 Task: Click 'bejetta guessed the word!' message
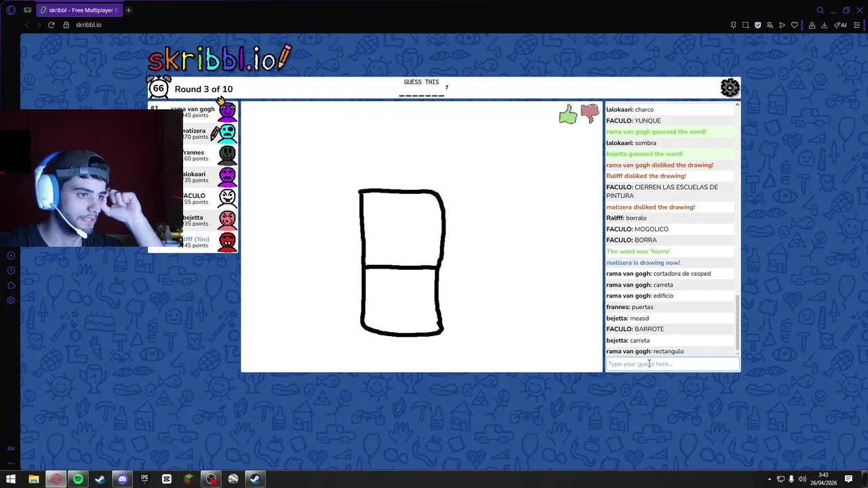(x=644, y=154)
